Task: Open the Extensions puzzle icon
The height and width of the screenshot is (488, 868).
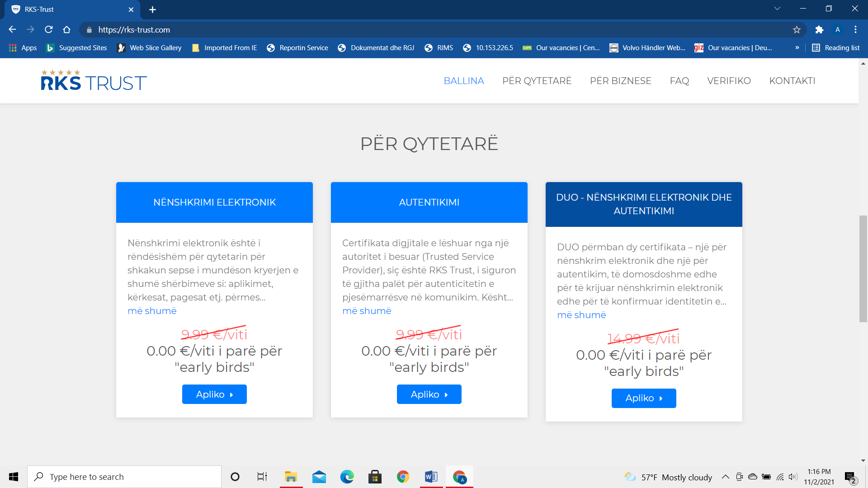Action: [x=819, y=29]
